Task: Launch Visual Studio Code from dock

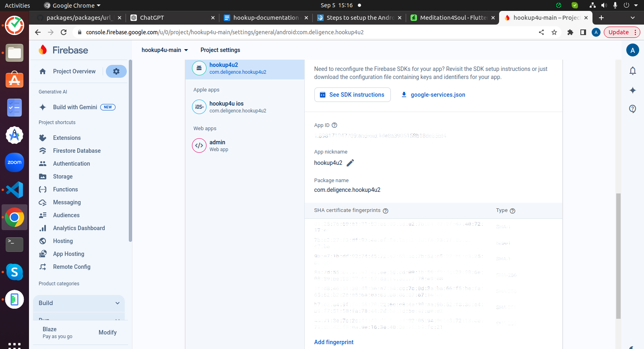Action: [x=14, y=190]
